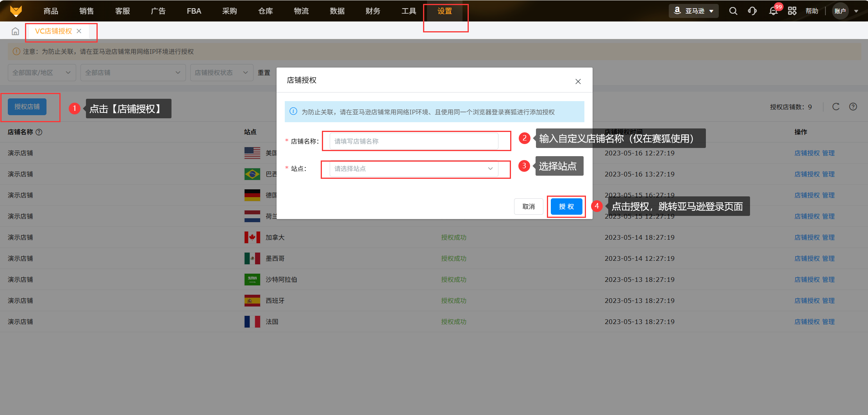
Task: Click the fox logo in the top bar
Action: (x=16, y=11)
